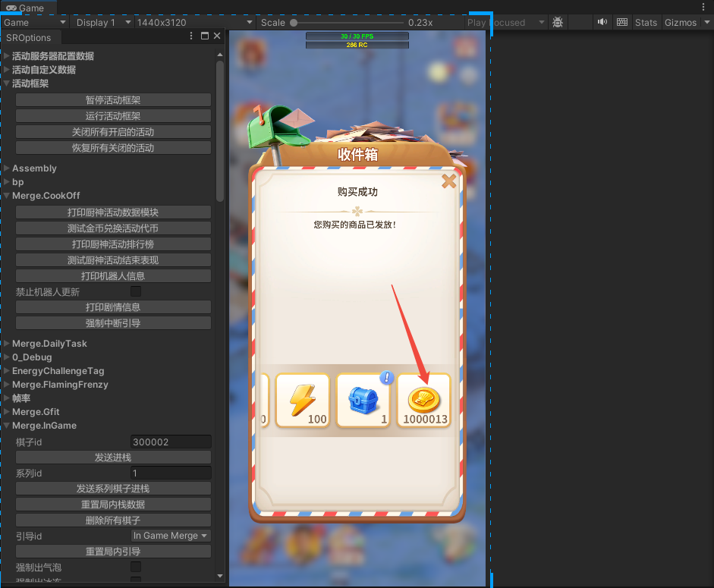Screen dimensions: 714x588
Task: Maximize the SROptions panel with the square icon
Action: tap(205, 36)
